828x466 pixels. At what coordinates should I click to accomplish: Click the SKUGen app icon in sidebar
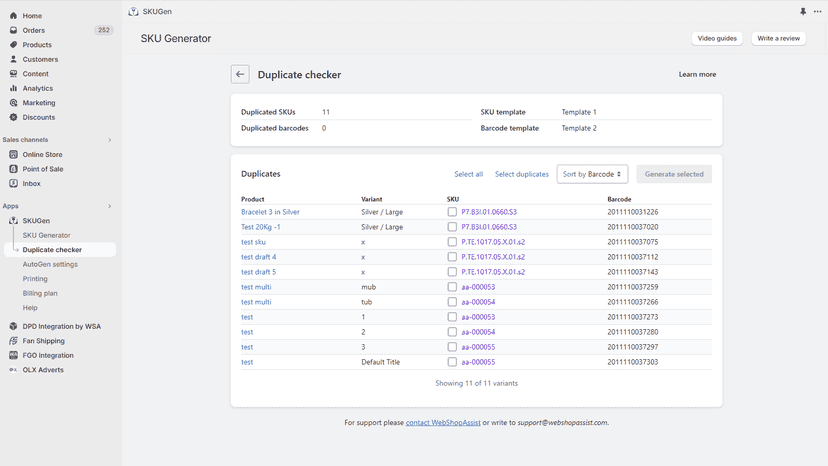click(13, 220)
